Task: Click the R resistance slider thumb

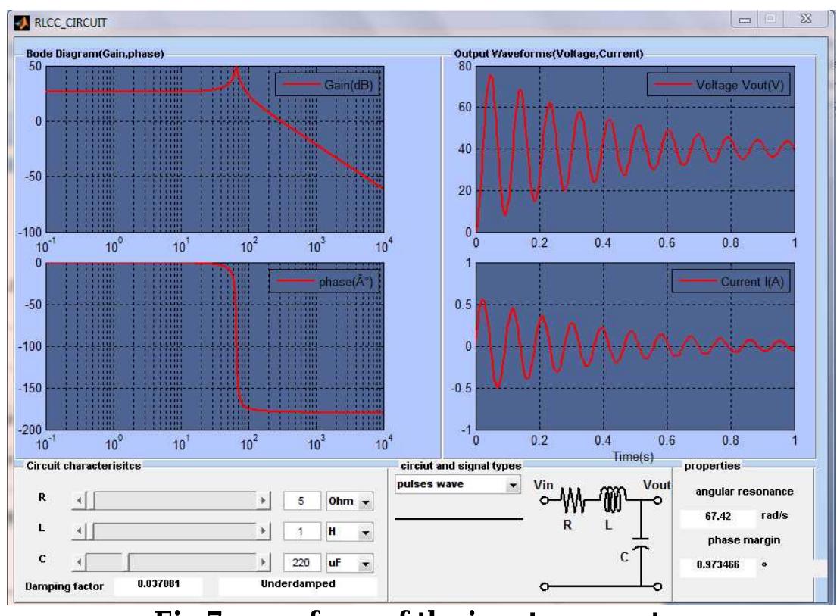Action: [x=90, y=501]
